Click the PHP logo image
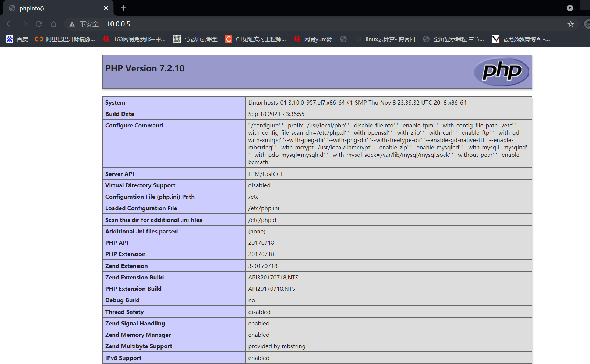This screenshot has width=590, height=364. coord(501,72)
